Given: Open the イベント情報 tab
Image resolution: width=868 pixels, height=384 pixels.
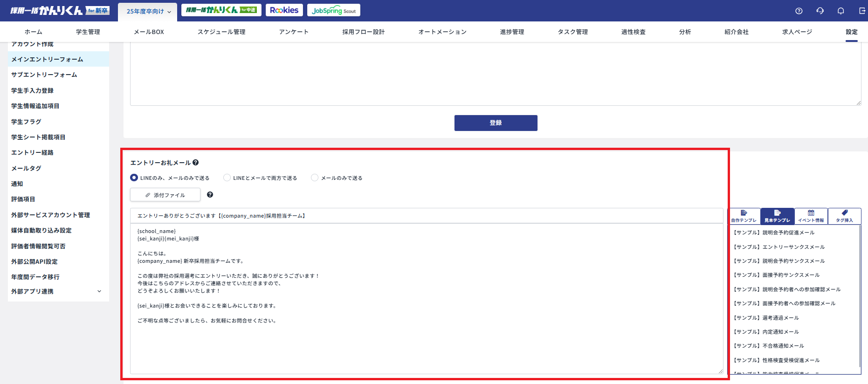Looking at the screenshot, I should point(811,216).
